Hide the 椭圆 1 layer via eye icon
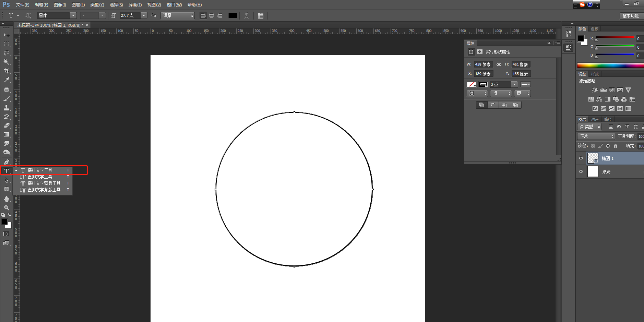 click(581, 158)
